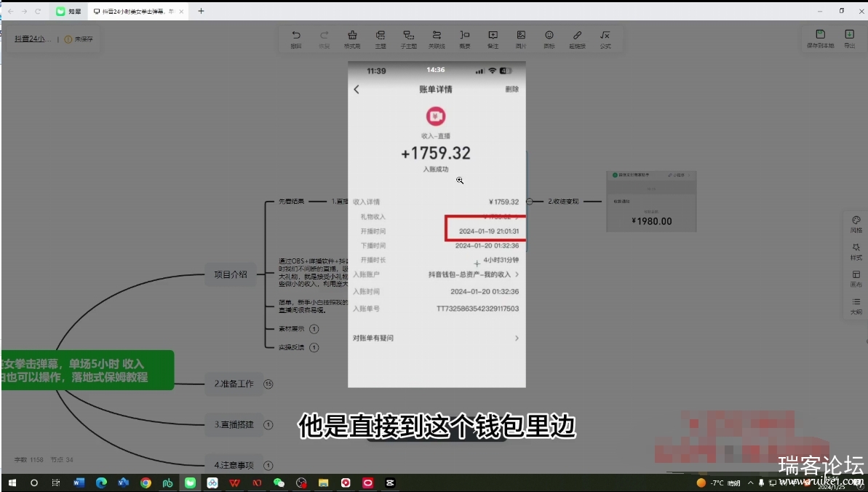Expand the 实操反馈 node's hidden child

pos(314,347)
